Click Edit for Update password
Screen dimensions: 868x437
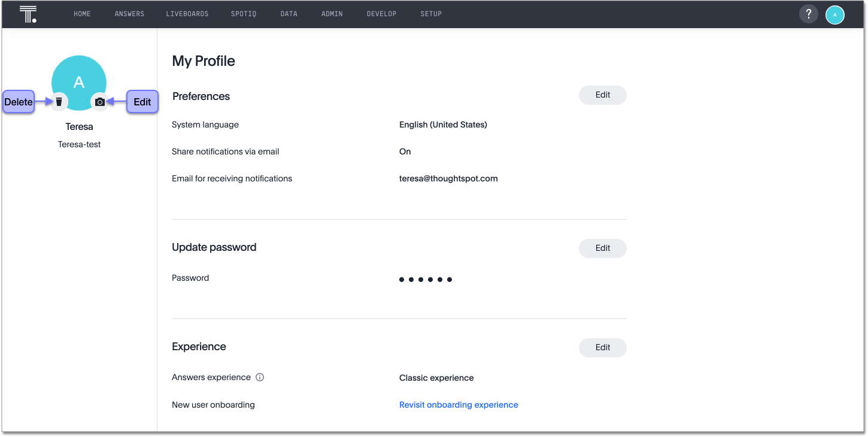(602, 248)
